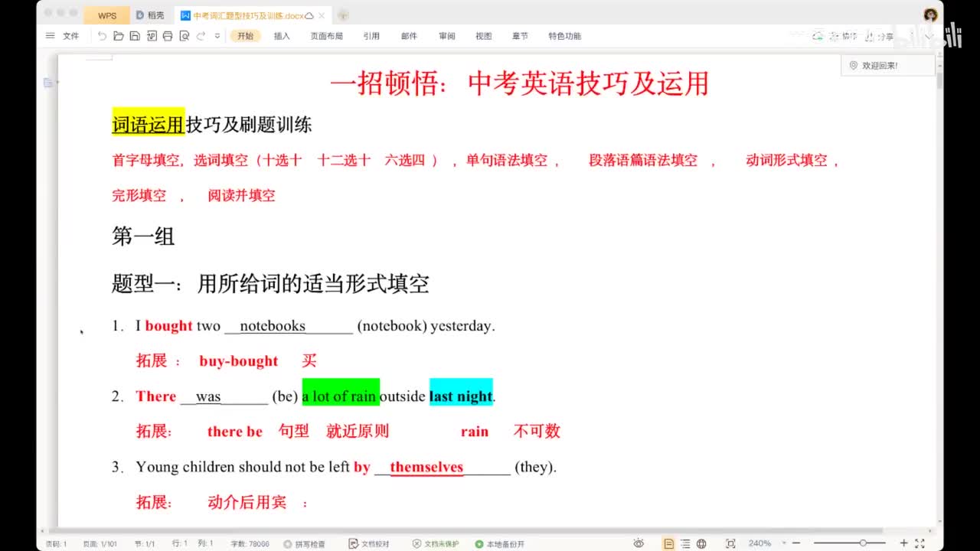Viewport: 980px width, 551px height.
Task: Switch to the 引用 ribbon tab
Action: pos(371,36)
